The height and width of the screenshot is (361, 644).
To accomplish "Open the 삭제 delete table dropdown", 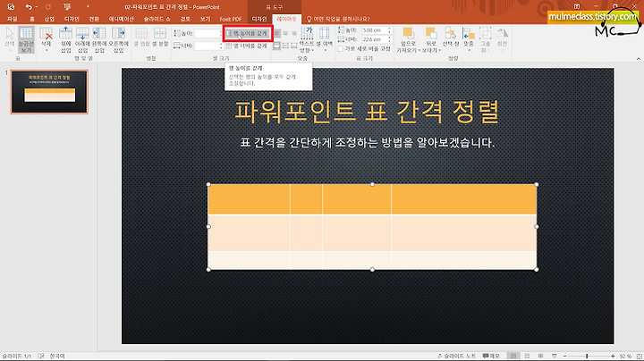I will (x=46, y=40).
